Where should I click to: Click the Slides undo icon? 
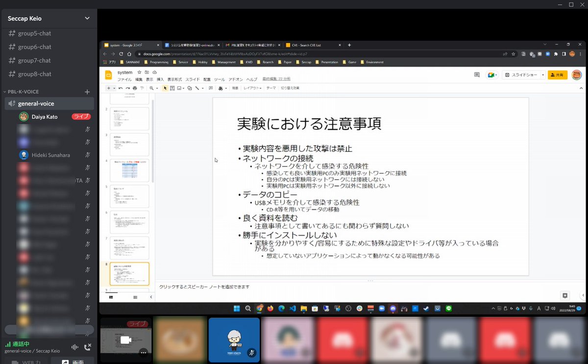tap(121, 88)
